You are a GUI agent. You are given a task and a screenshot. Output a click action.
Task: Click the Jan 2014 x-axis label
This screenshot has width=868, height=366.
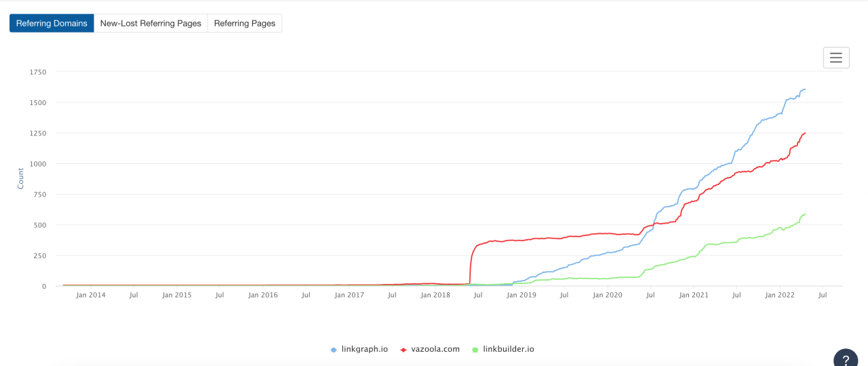coord(91,296)
